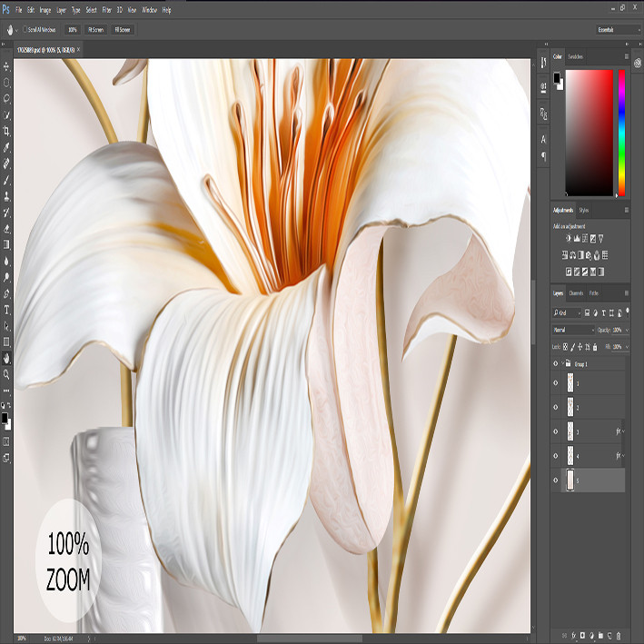Select the Eyedropper tool
The height and width of the screenshot is (644, 644).
click(x=6, y=147)
